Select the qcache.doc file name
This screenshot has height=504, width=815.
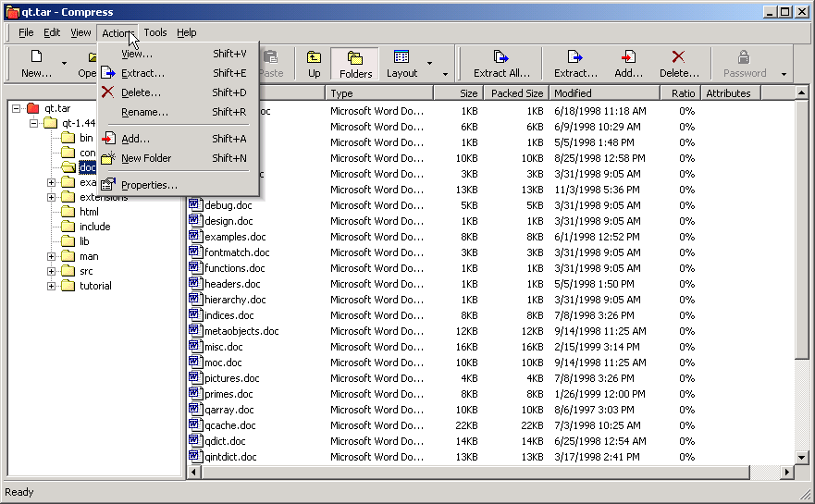(x=230, y=425)
